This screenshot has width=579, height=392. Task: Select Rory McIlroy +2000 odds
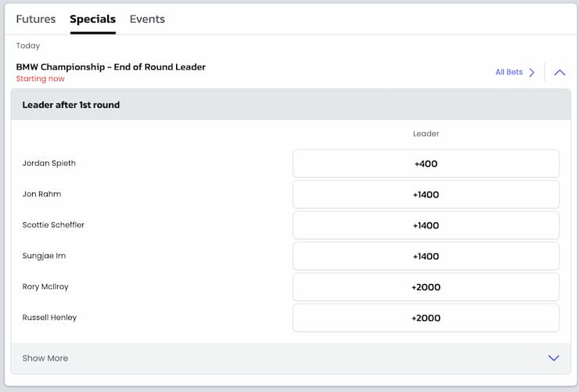(x=426, y=287)
